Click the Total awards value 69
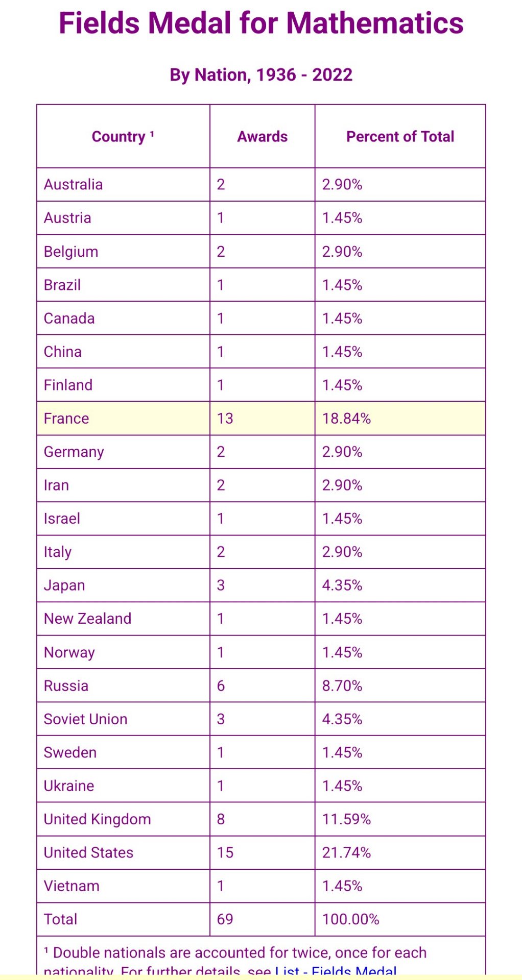Viewport: 522px width, 980px height. (225, 919)
